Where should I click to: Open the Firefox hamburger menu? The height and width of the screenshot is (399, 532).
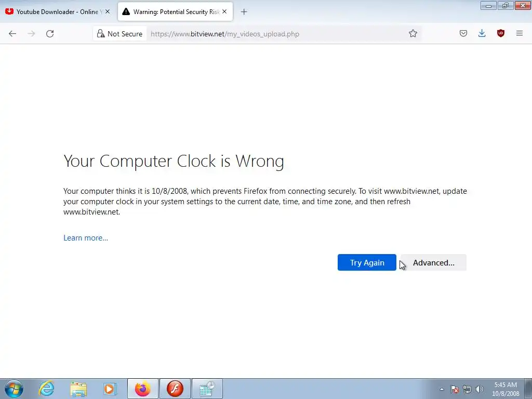(520, 33)
